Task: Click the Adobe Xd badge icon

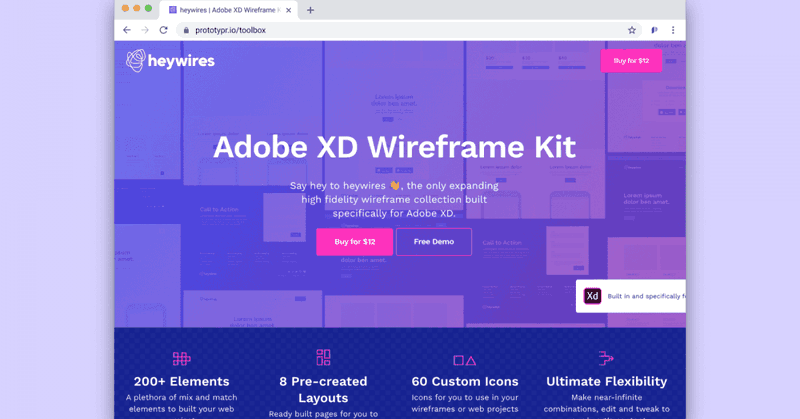Action: tap(592, 296)
